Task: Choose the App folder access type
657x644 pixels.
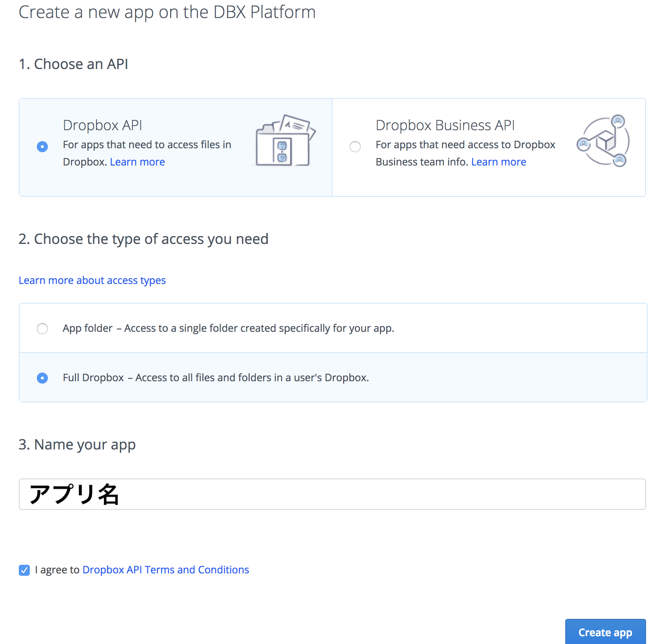Action: (x=42, y=328)
